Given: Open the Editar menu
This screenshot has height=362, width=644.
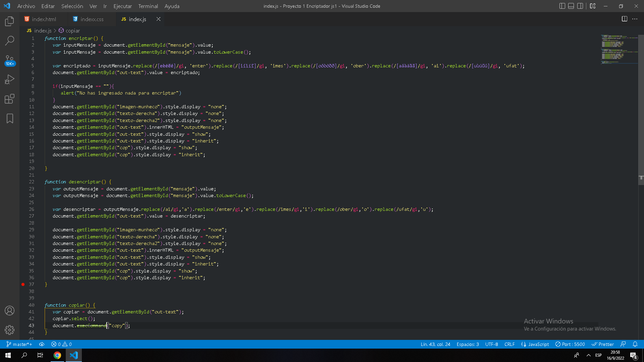Looking at the screenshot, I should (48, 6).
